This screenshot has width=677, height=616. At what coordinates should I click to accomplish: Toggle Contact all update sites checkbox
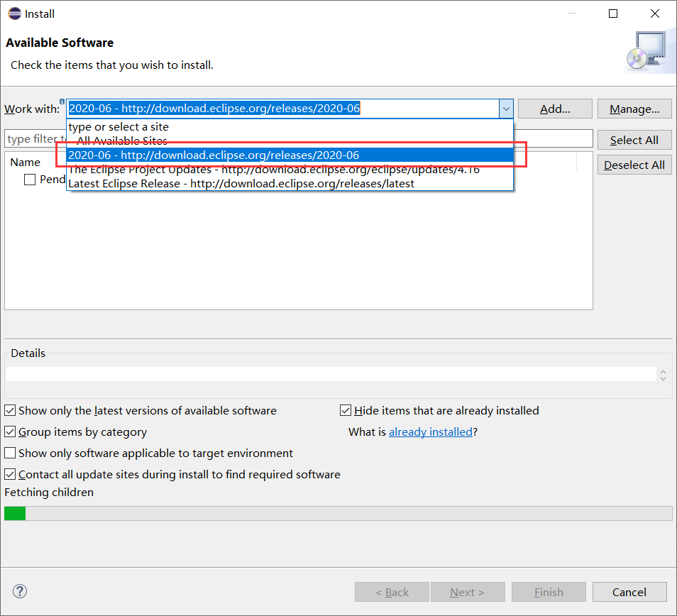click(10, 474)
